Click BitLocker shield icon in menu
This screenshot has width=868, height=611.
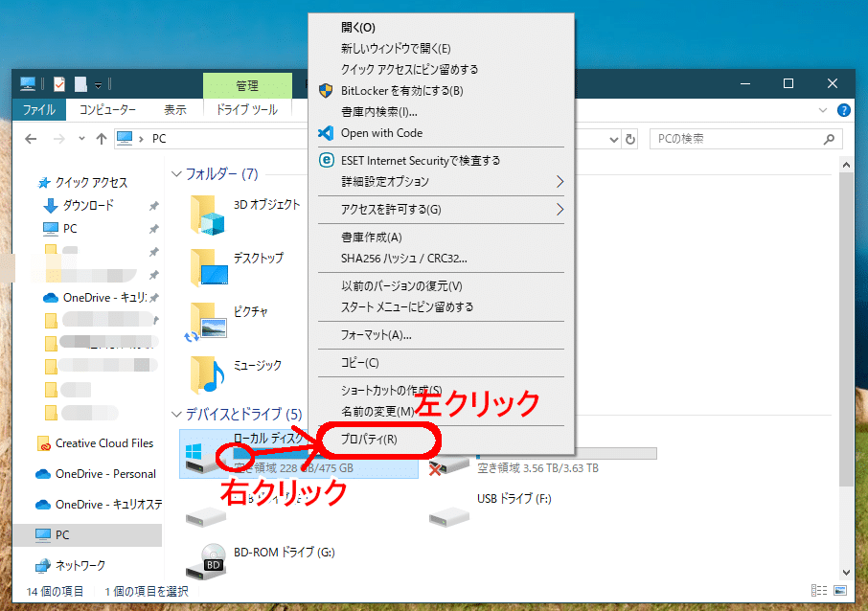click(326, 91)
